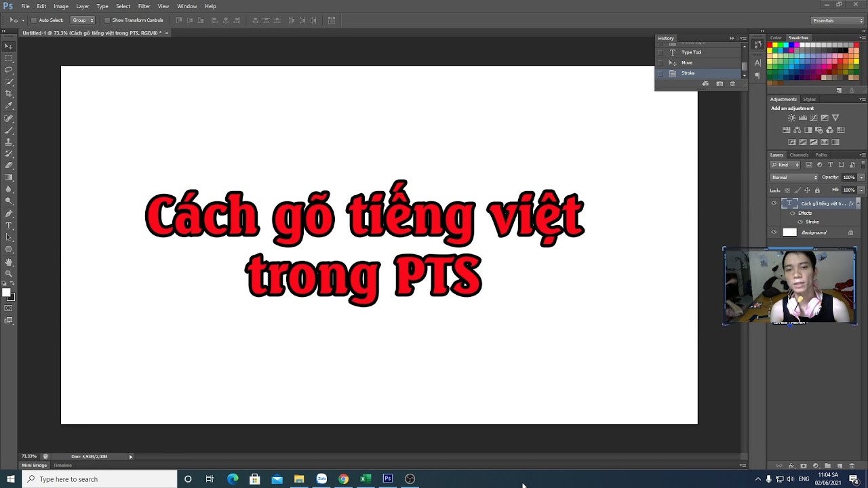This screenshot has width=868, height=488.
Task: Open the Opacity slider dropdown arrow
Action: 861,178
